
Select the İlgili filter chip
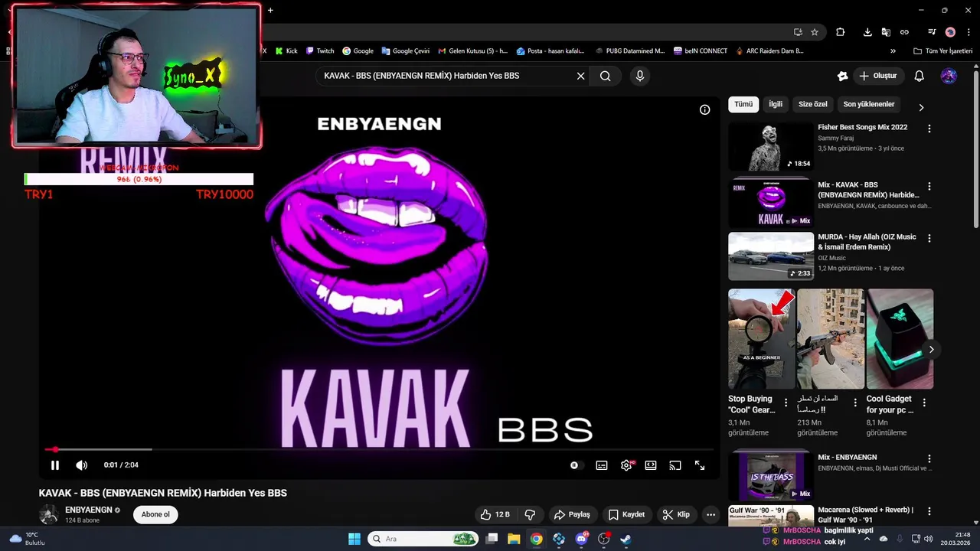776,104
